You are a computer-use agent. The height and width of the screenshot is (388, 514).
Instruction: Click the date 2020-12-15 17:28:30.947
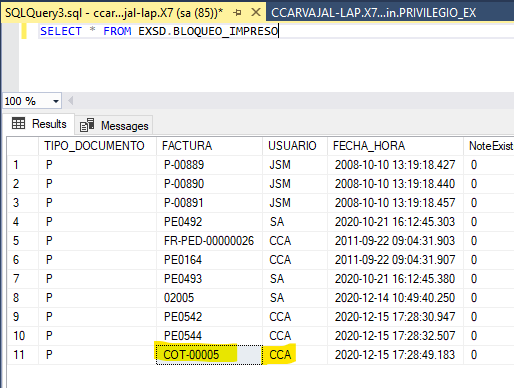395,317
